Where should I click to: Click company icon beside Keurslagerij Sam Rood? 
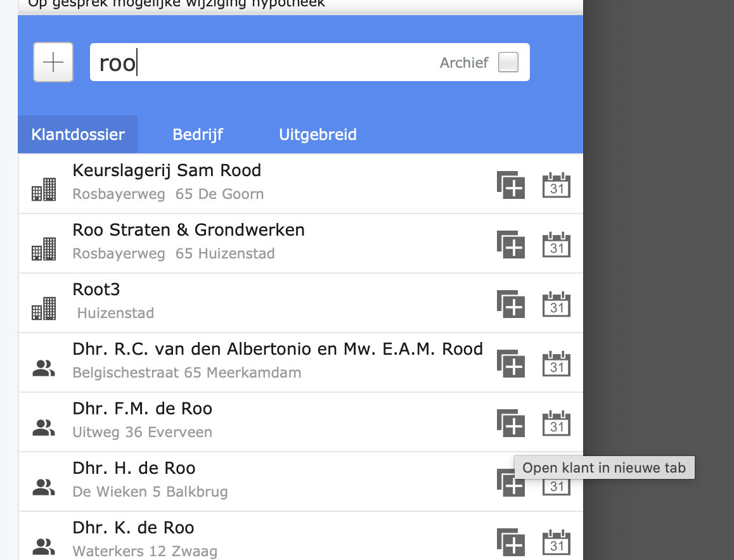pos(44,189)
